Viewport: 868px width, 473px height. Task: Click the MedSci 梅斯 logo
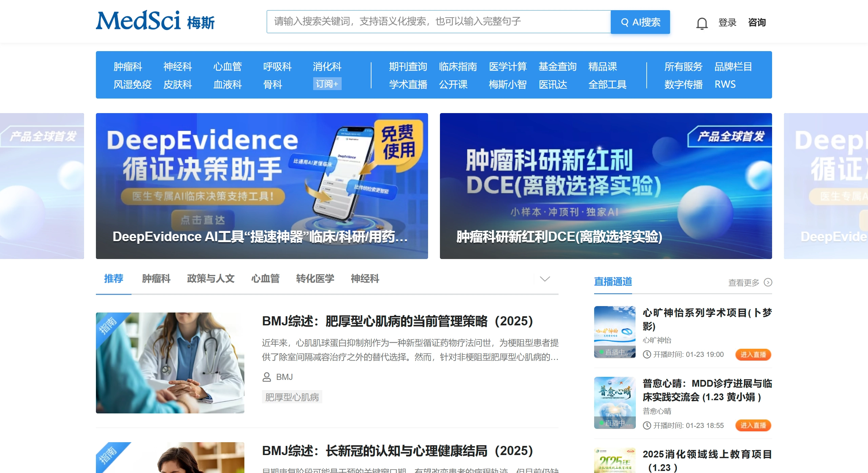(155, 21)
